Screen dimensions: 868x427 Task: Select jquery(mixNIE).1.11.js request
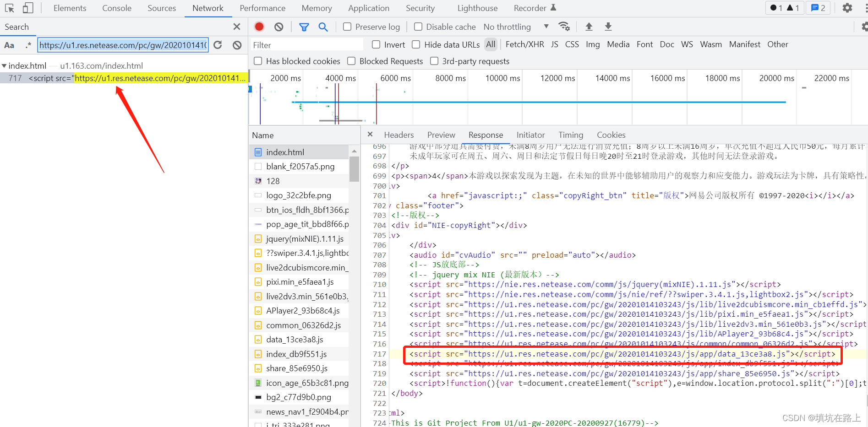click(299, 239)
